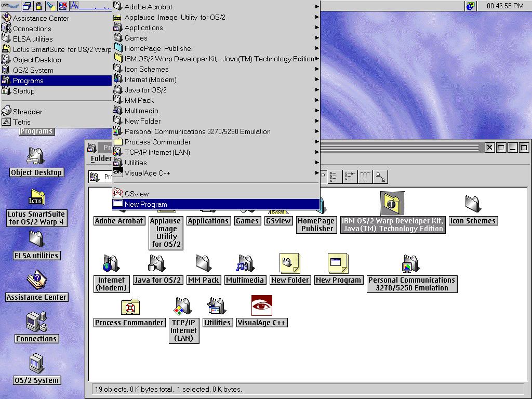Expand Internet (Modem) submenu arrow
Image resolution: width=532 pixels, height=399 pixels.
tap(317, 79)
